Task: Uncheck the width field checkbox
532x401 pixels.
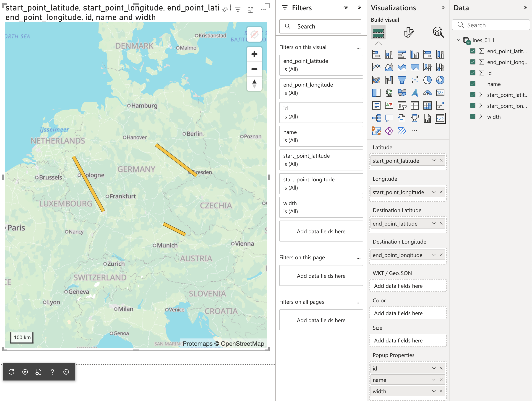Action: (472, 117)
